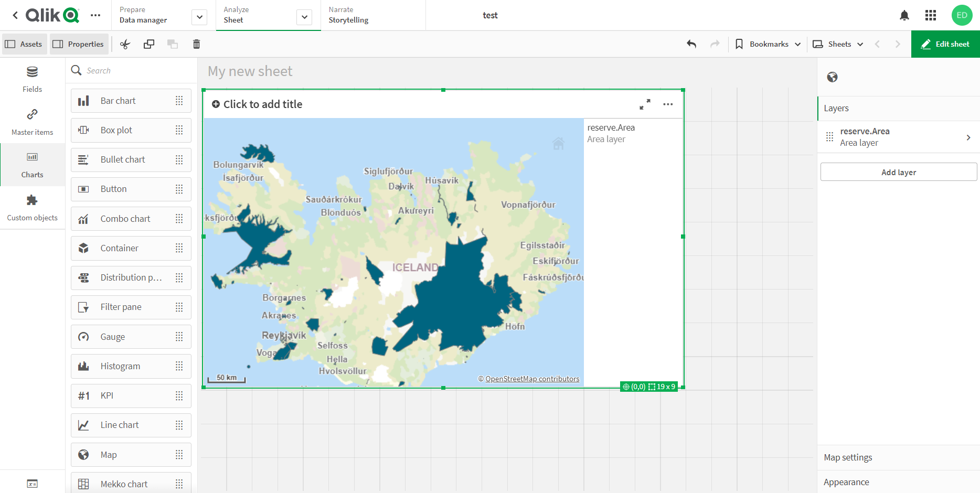Screen dimensions: 980x493
Task: Switch to the Properties tab
Action: (79, 44)
